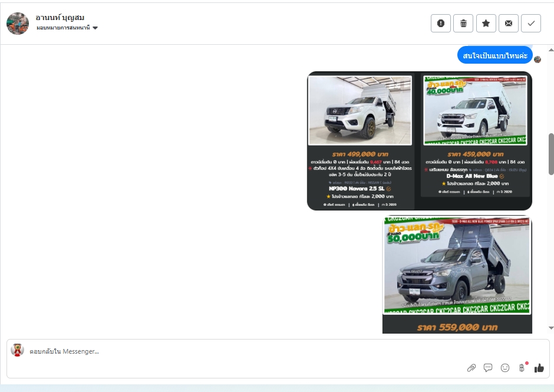Open saved replies speech bubble icon
Image resolution: width=554 pixels, height=392 pixels.
coord(488,368)
